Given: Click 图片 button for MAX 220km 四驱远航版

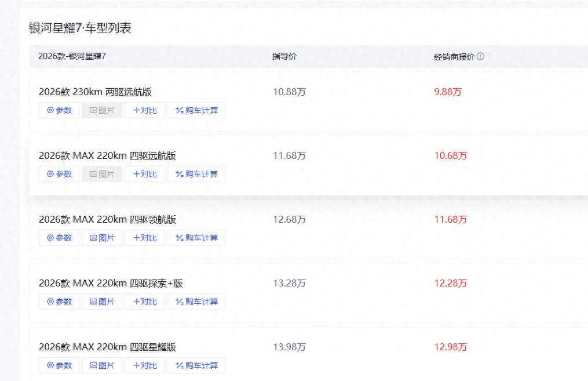Looking at the screenshot, I should (102, 174).
